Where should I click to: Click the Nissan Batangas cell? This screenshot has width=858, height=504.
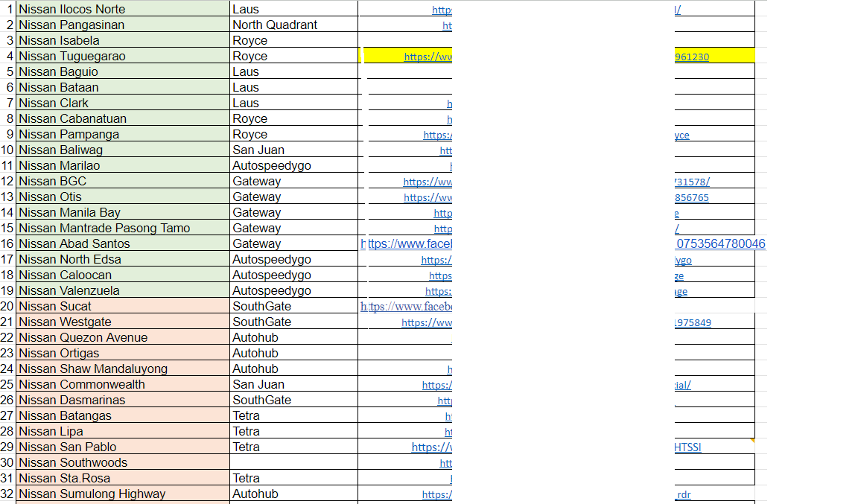pos(123,415)
